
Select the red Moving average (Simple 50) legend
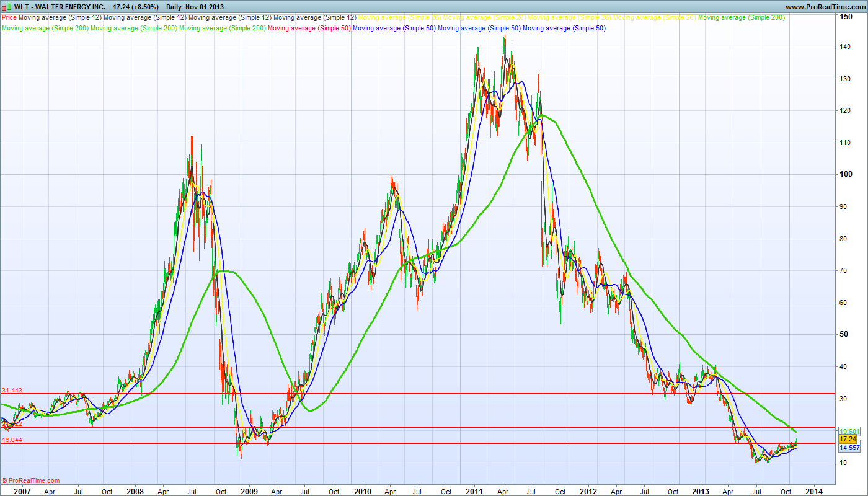click(x=309, y=28)
